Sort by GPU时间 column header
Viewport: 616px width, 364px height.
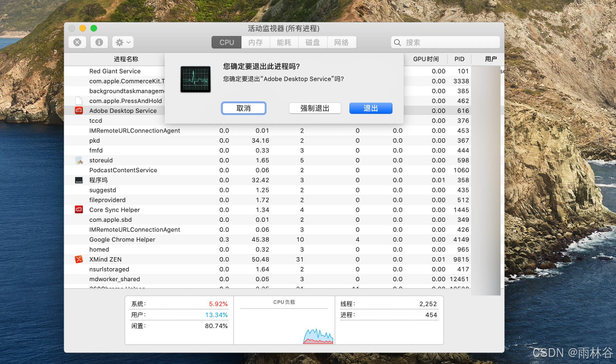click(x=426, y=59)
